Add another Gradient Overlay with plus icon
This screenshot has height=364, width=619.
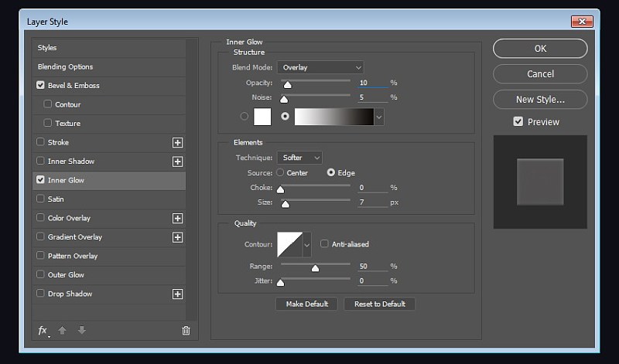(178, 237)
